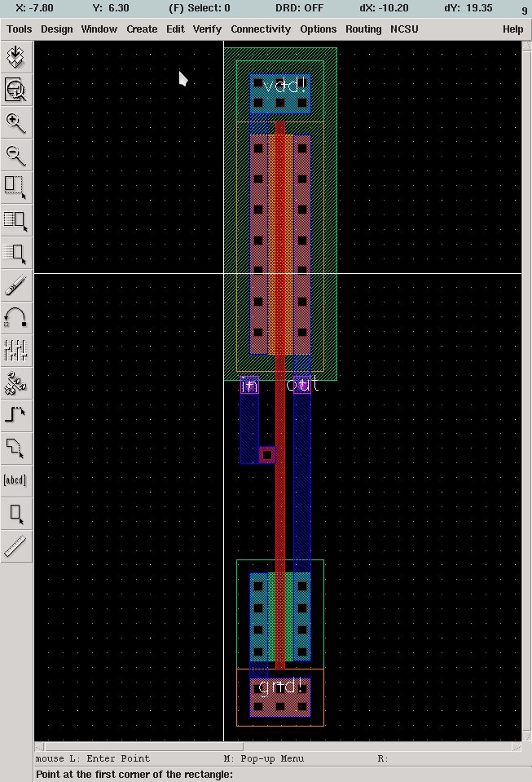Click the vertical scrollbar up arrow

pyautogui.click(x=526, y=46)
